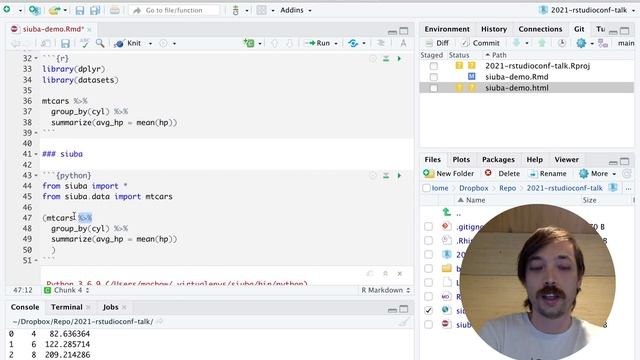This screenshot has width=640, height=360.
Task: Check the last listed file's checkbox
Action: coord(428,324)
